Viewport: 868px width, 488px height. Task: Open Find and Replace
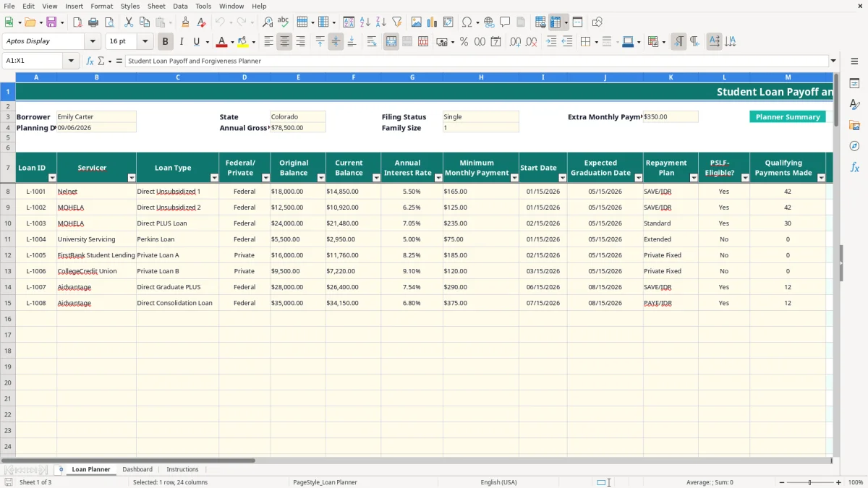268,22
